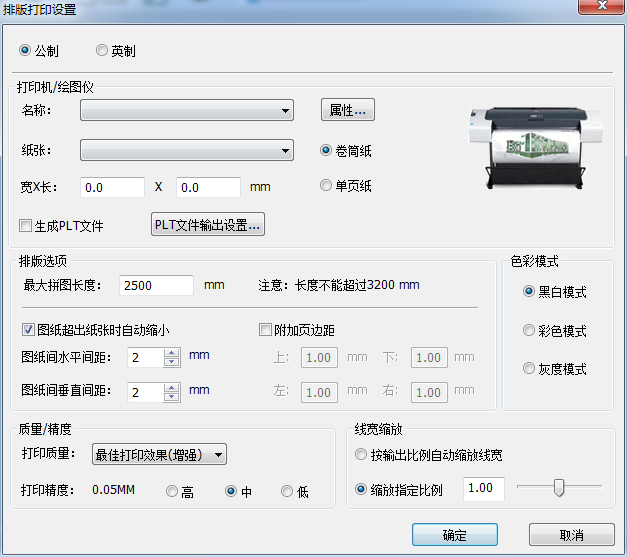Click the 线宽缩放 ratio slider handle
Screen dimensions: 627x557
559,488
